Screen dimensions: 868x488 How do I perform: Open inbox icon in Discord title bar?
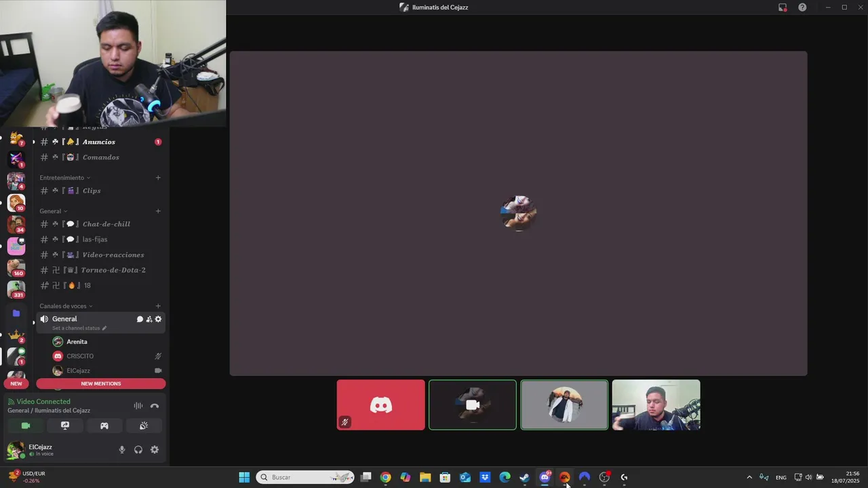coord(783,7)
